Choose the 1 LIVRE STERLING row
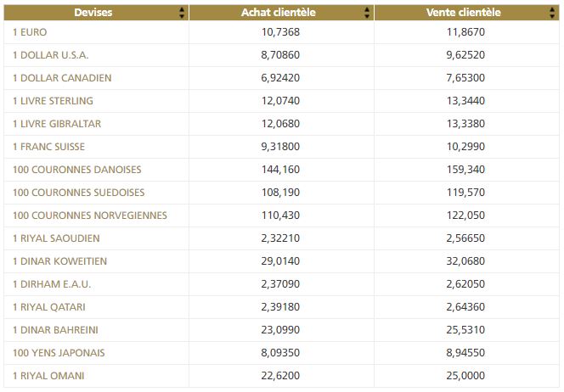The height and width of the screenshot is (392, 564). coord(54,101)
